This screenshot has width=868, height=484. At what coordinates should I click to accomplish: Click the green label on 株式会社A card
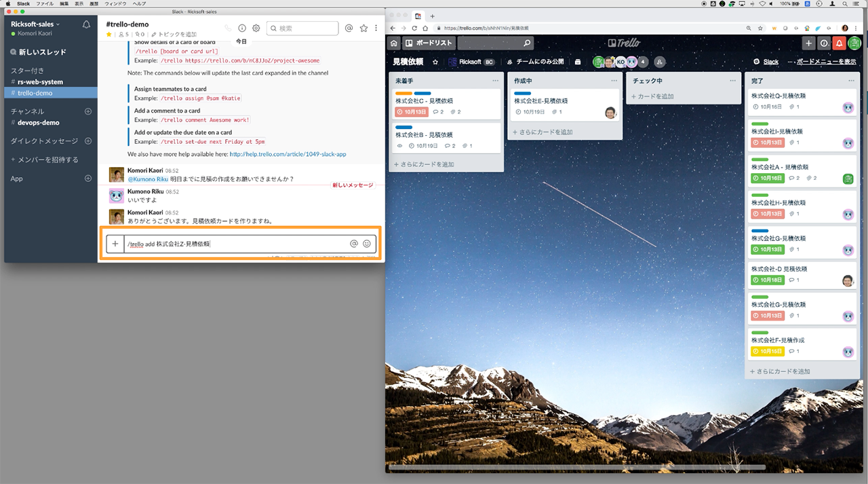pyautogui.click(x=759, y=160)
